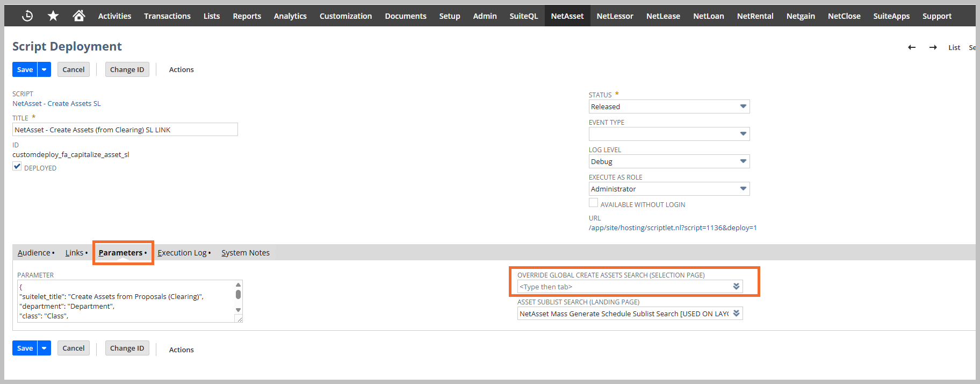Open the Analytics menu
Image resolution: width=980 pixels, height=384 pixels.
(290, 16)
